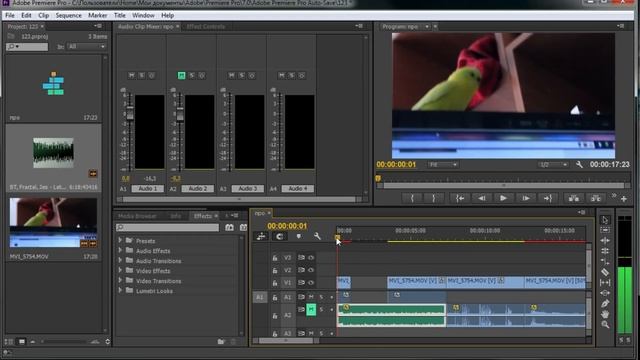Solo track A2 in the timeline
Screen dimensions: 640x360
coord(321,309)
